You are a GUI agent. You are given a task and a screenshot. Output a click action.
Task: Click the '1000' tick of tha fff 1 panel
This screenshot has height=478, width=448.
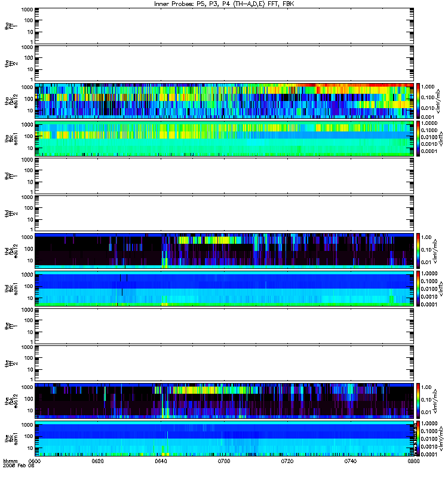(x=27, y=10)
